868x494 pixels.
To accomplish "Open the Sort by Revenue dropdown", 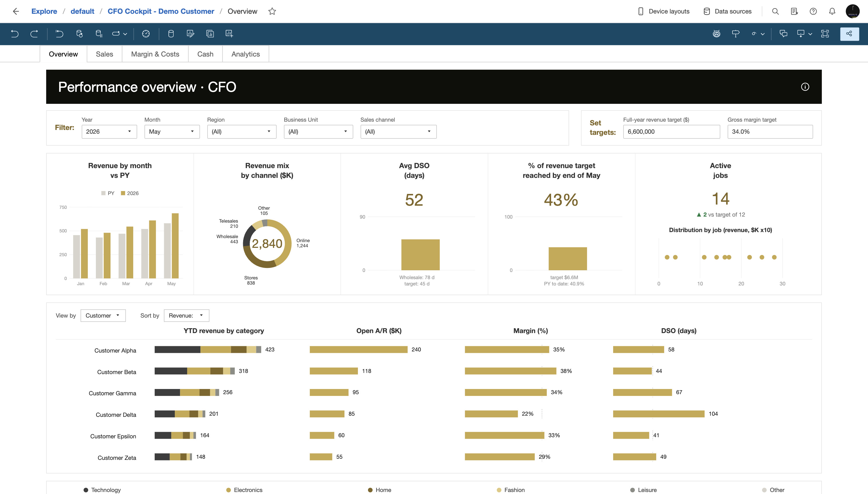I will pyautogui.click(x=186, y=316).
